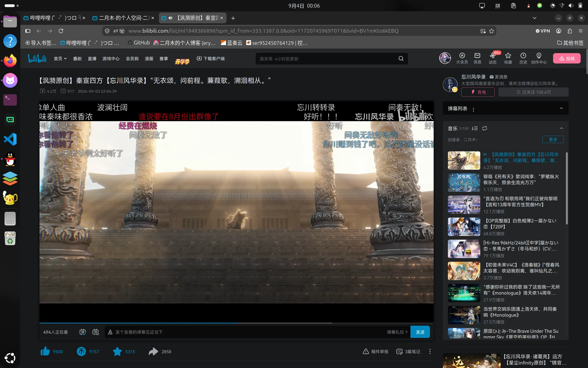Image resolution: width=588 pixels, height=368 pixels.
Task: Click the browser reload icon
Action: (x=61, y=31)
